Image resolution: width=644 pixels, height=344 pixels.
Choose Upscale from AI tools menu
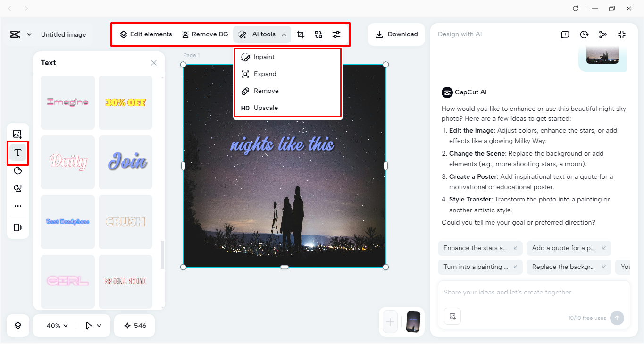(x=288, y=108)
